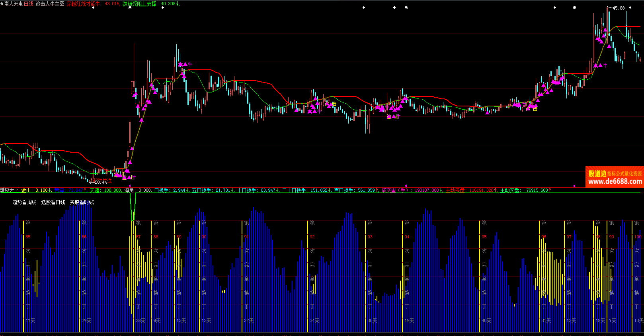The width and height of the screenshot is (644, 336).
Task: Click the 20.44 low price label
Action: click(100, 182)
